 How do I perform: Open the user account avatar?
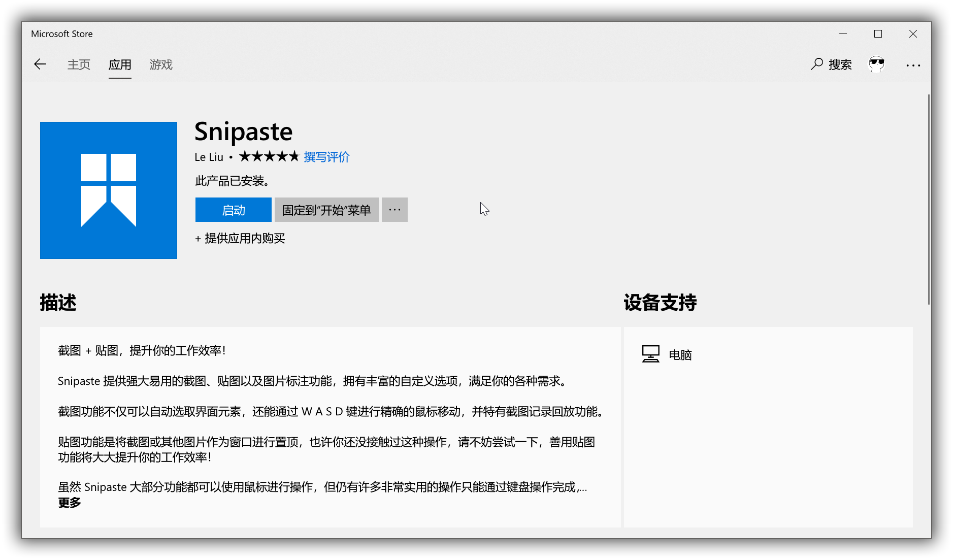(876, 64)
